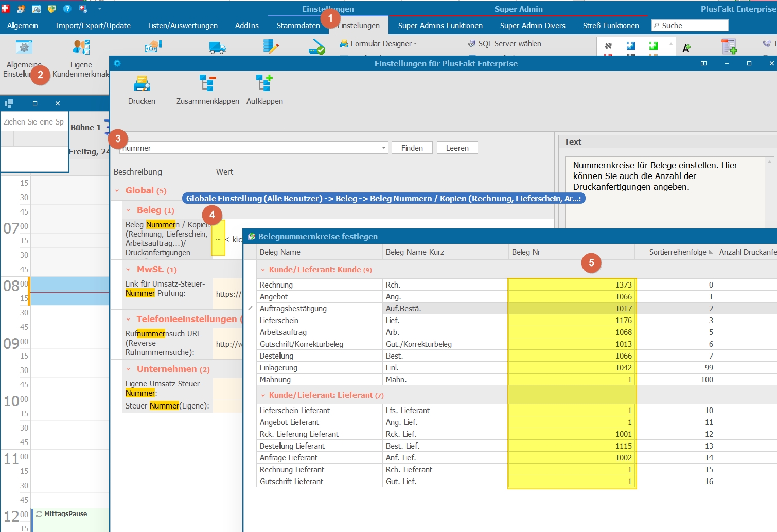Click the money payment ribbon icon
777x532 pixels.
[x=153, y=47]
